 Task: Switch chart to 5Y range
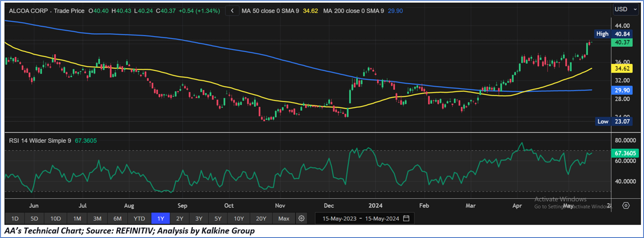click(217, 218)
